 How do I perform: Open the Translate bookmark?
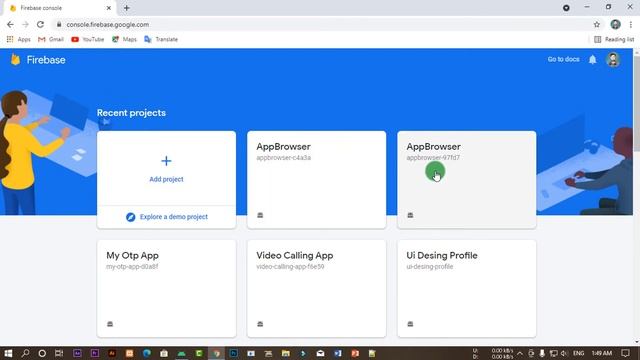point(161,39)
